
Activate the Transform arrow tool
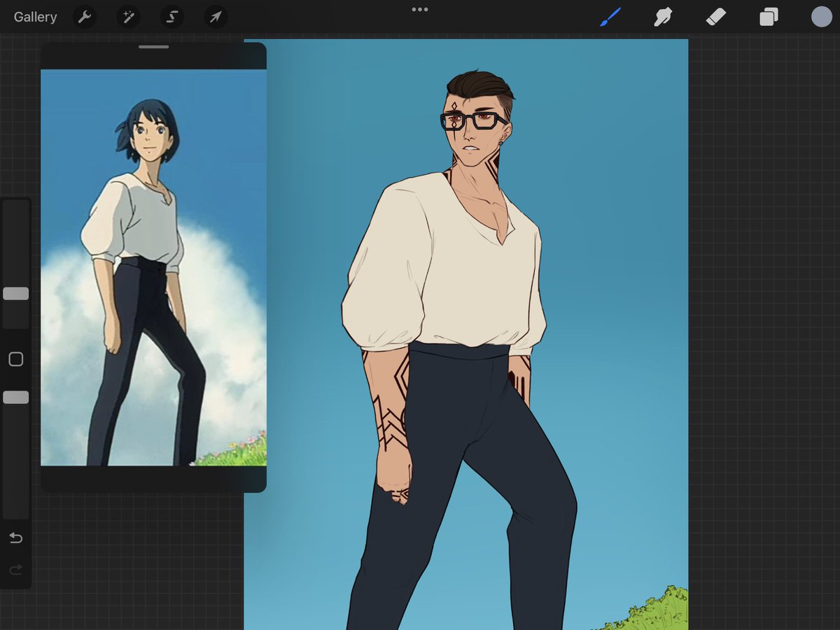pos(216,17)
